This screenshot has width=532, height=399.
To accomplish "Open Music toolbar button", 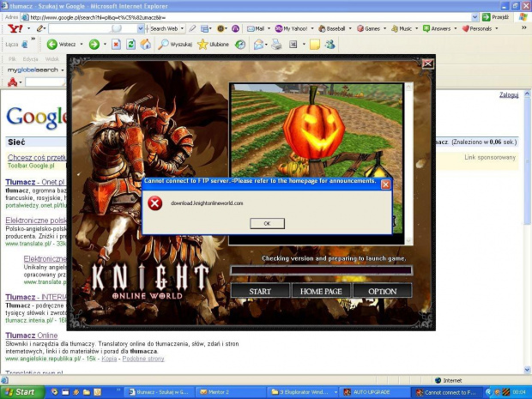I will [402, 29].
